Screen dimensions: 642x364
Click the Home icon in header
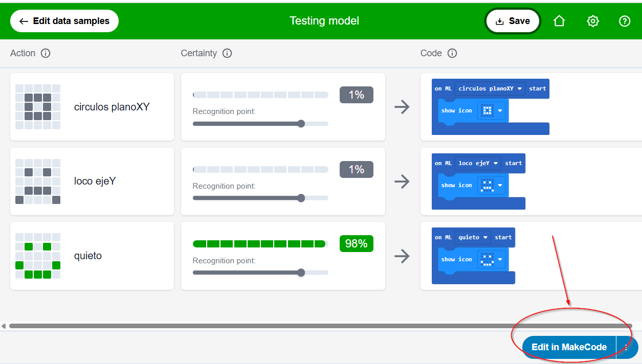tap(559, 21)
